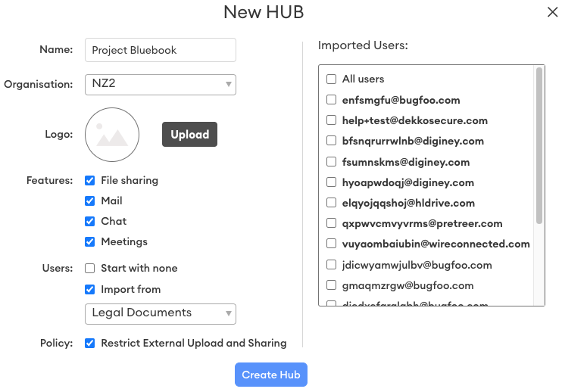Select user bfsnqrurrwlnb@diginey.com

[331, 141]
